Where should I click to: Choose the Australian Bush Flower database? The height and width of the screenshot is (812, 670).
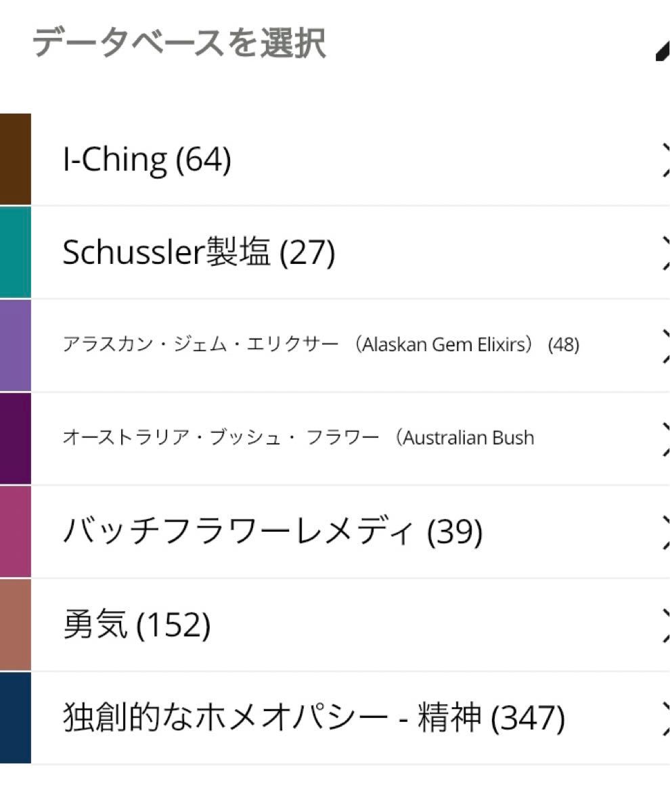[x=298, y=438]
